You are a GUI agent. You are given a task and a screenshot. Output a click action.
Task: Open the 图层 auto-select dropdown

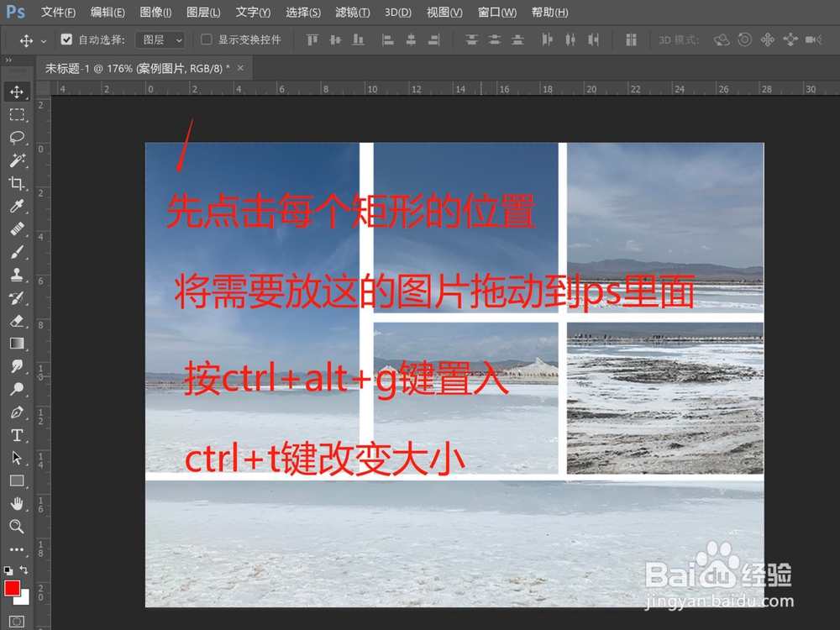(160, 39)
